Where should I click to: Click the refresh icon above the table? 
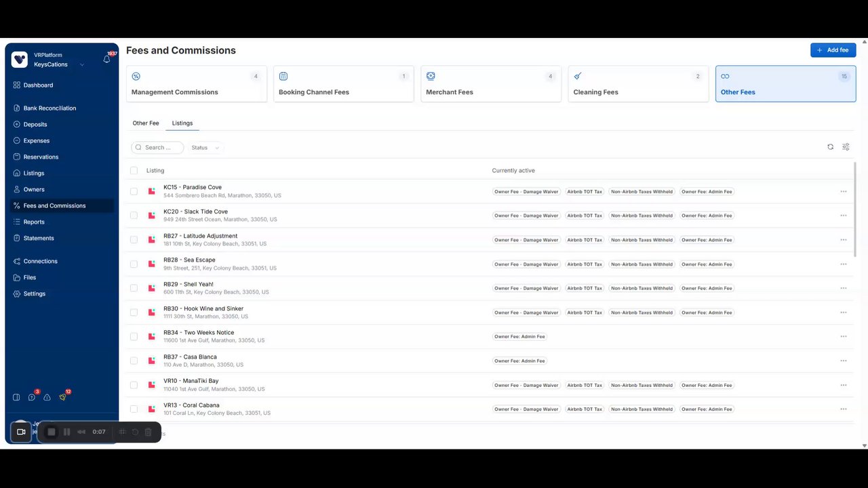pyautogui.click(x=830, y=147)
